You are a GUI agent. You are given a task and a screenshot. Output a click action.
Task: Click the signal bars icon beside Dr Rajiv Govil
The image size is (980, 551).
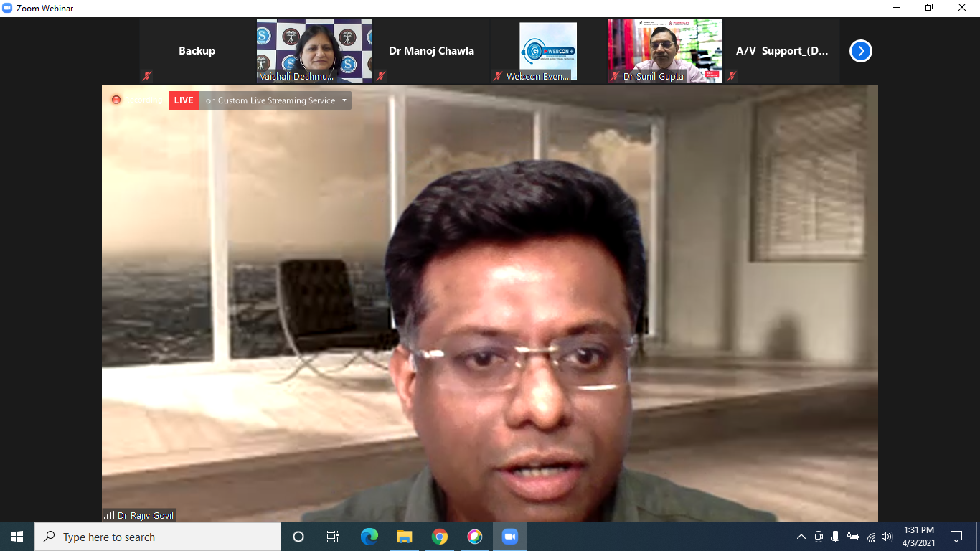click(x=109, y=515)
